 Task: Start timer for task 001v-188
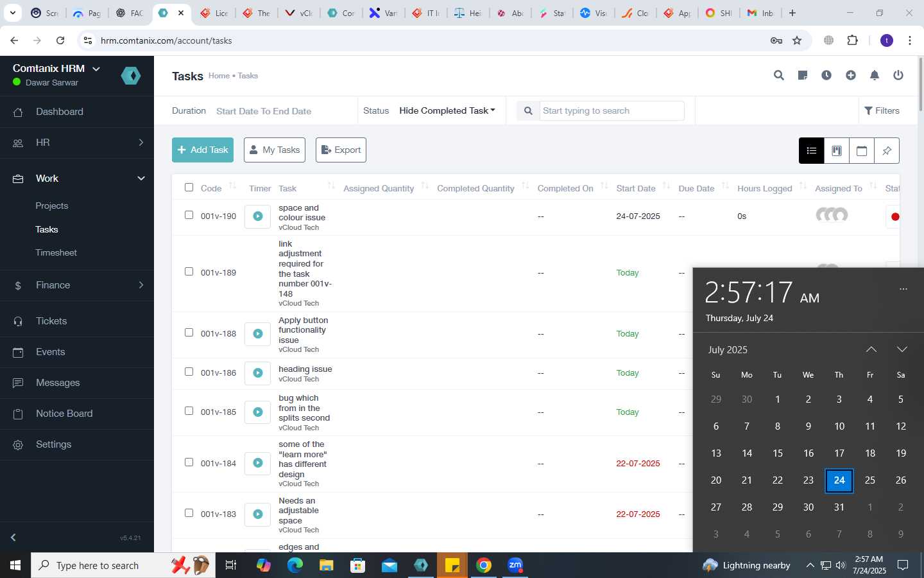pyautogui.click(x=257, y=334)
